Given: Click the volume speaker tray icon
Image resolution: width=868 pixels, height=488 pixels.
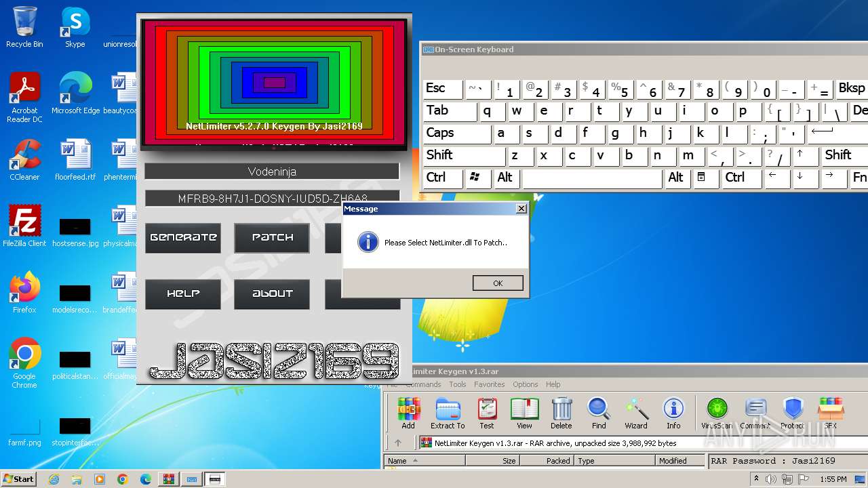Looking at the screenshot, I should coord(771,479).
